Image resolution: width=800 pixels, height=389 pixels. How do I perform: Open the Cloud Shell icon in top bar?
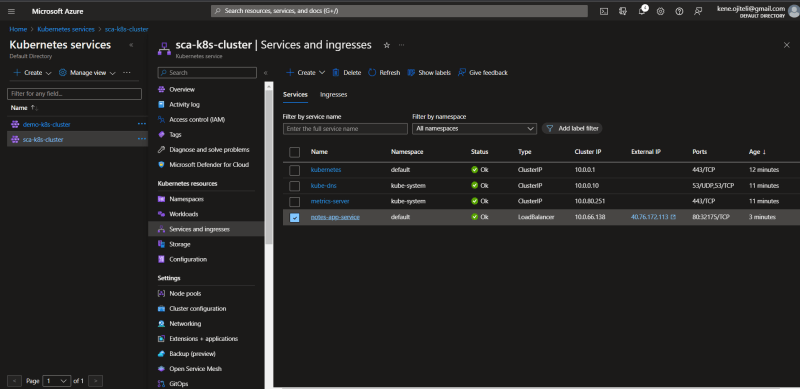pyautogui.click(x=604, y=11)
